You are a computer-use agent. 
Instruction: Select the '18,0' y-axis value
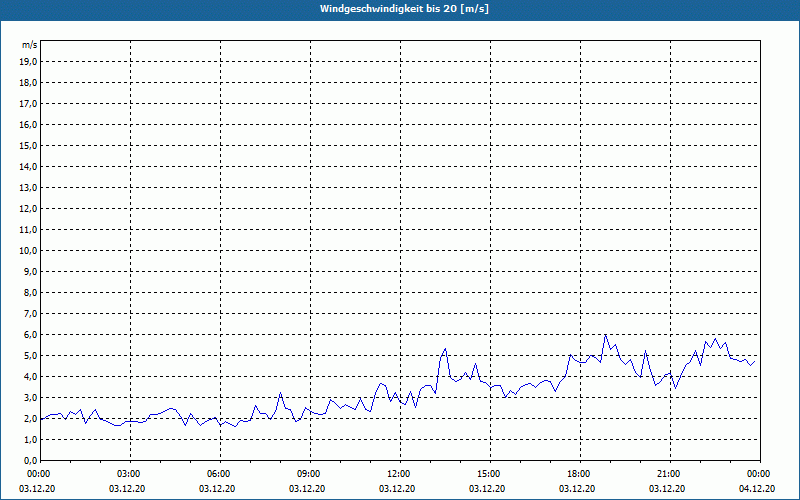(29, 83)
